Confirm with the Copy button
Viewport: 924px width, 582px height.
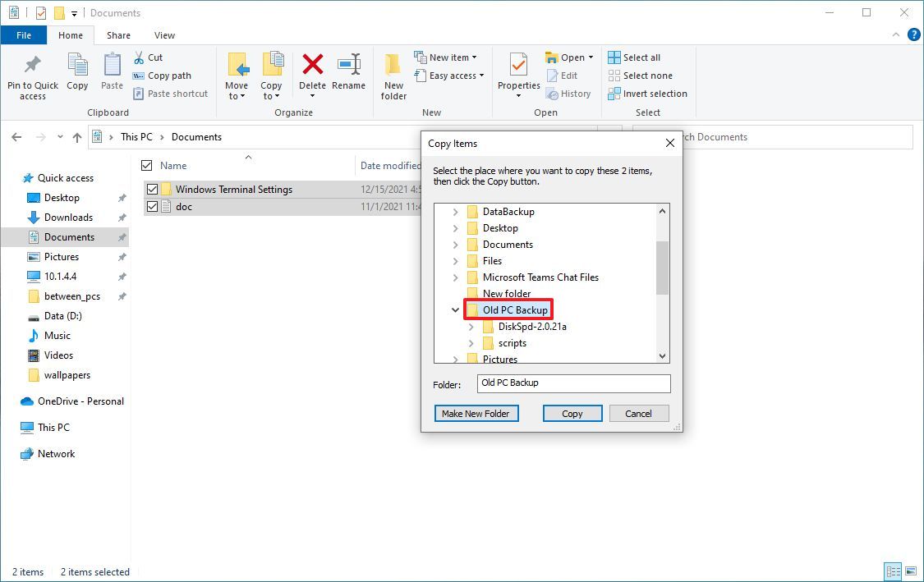pyautogui.click(x=572, y=413)
